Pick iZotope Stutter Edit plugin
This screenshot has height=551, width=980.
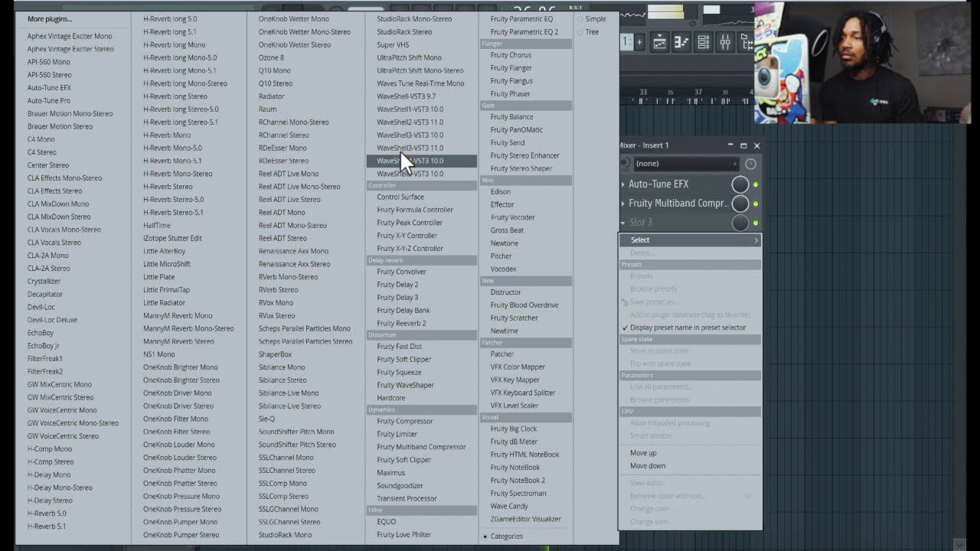(172, 239)
